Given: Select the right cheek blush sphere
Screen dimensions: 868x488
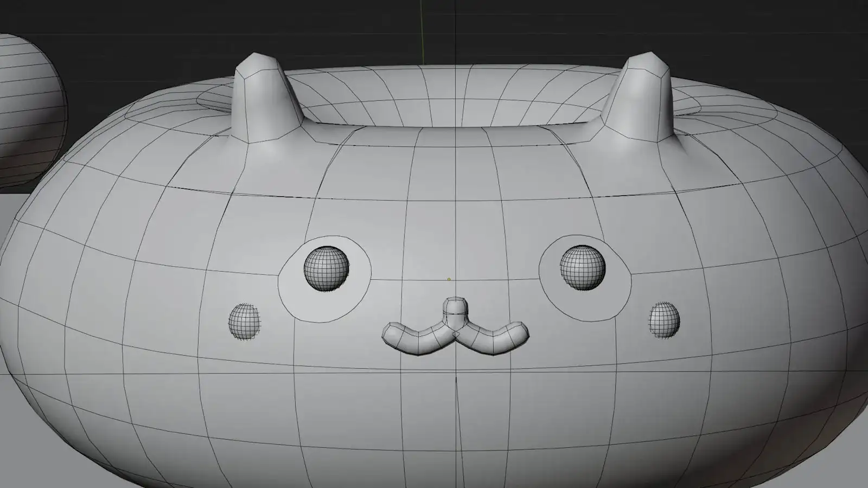Looking at the screenshot, I should [665, 320].
